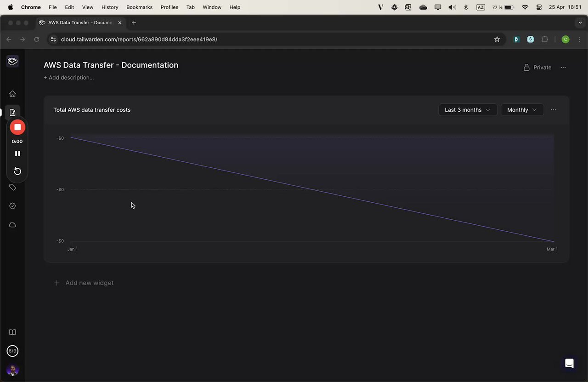Open the Cloud accounts icon in sidebar
This screenshot has width=588, height=382.
pyautogui.click(x=12, y=225)
